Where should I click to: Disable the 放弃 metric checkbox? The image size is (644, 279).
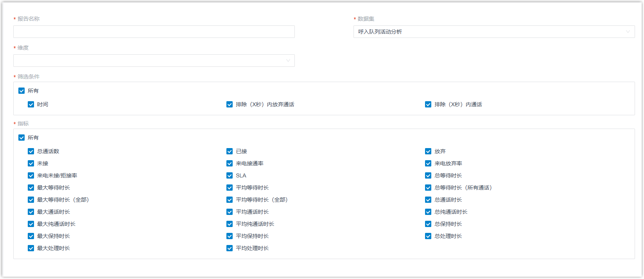[x=428, y=151]
